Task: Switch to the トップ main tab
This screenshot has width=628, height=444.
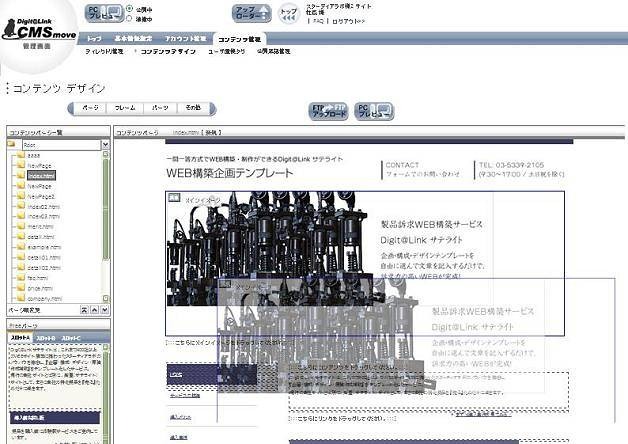Action: point(94,38)
